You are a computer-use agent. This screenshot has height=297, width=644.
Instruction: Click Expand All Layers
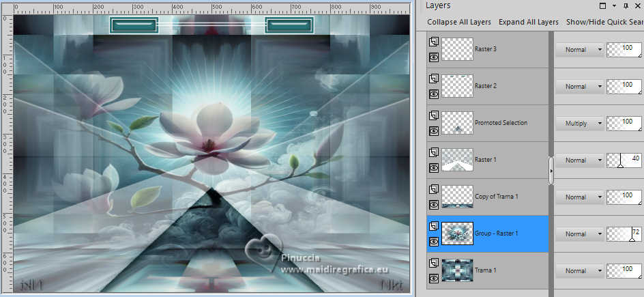pyautogui.click(x=529, y=22)
